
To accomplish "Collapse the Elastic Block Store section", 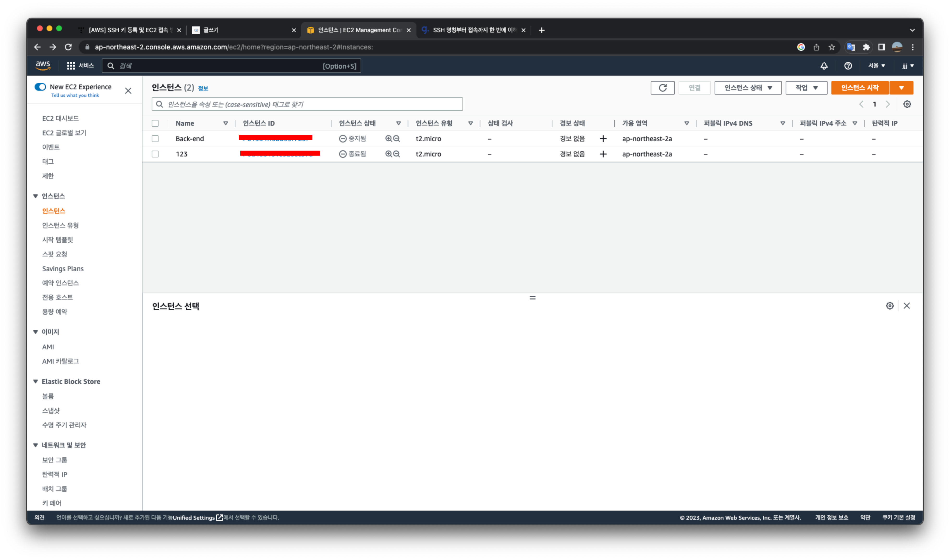I will point(36,381).
